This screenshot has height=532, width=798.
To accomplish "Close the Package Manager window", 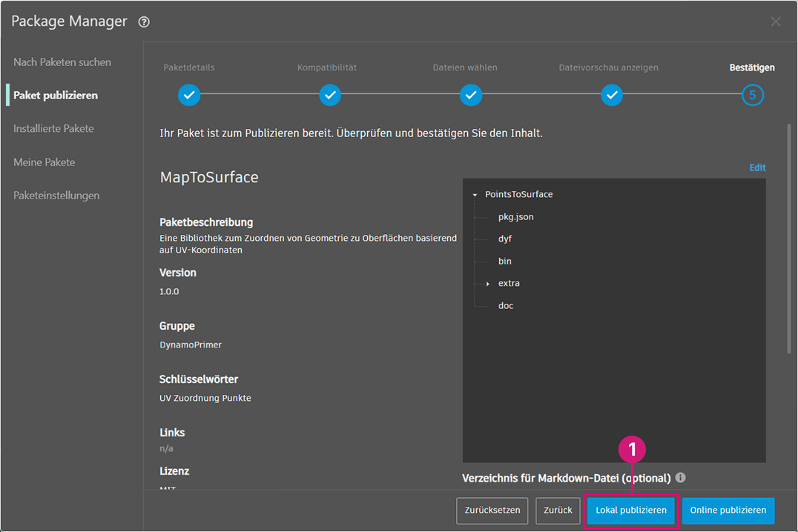I will pos(776,21).
